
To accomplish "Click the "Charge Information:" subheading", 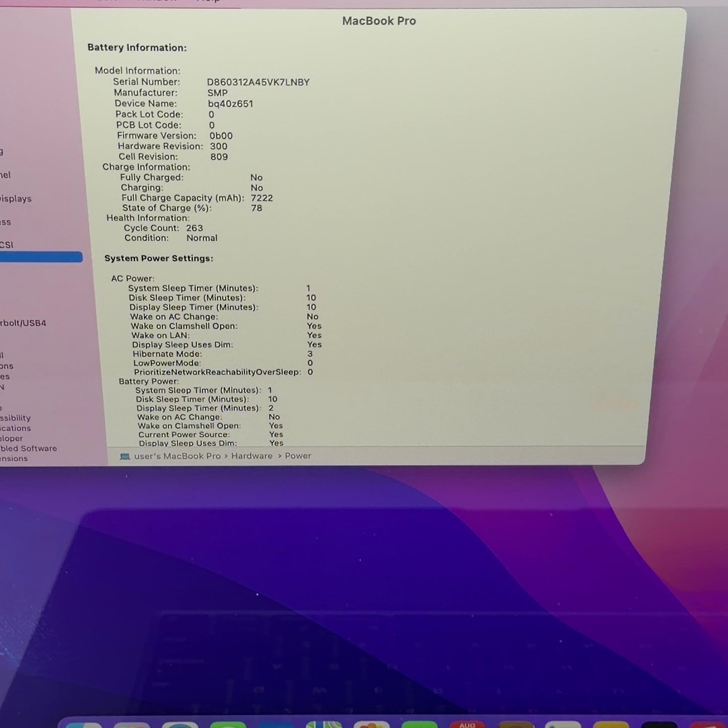I will [146, 167].
